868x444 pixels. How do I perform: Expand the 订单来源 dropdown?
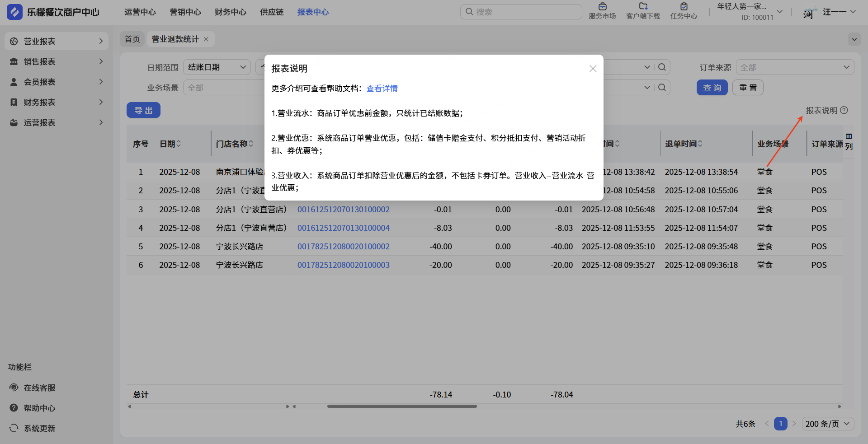tap(795, 67)
